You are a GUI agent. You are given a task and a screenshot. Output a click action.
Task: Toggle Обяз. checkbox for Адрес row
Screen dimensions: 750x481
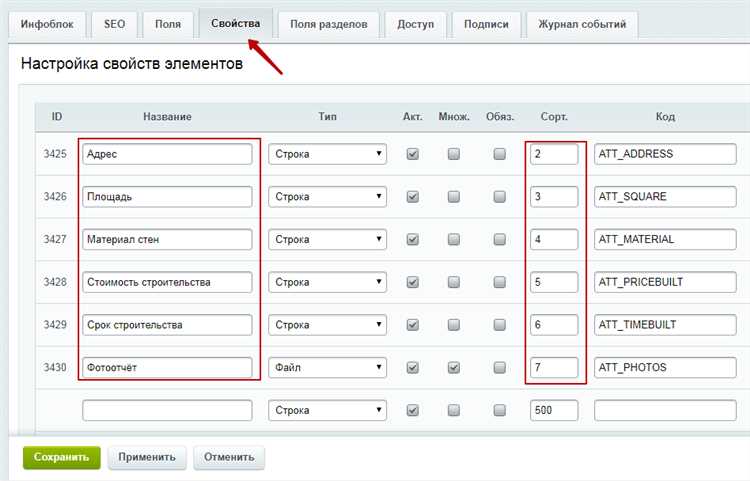(x=499, y=154)
